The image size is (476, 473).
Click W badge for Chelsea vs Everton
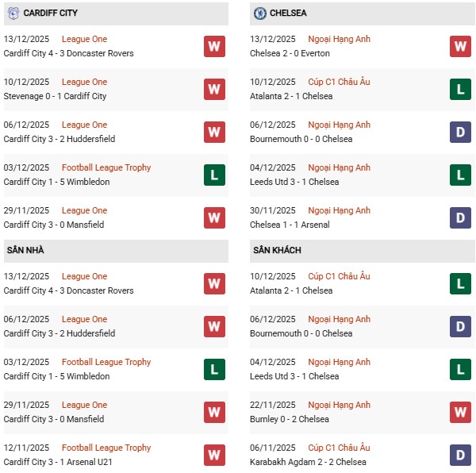pyautogui.click(x=460, y=47)
